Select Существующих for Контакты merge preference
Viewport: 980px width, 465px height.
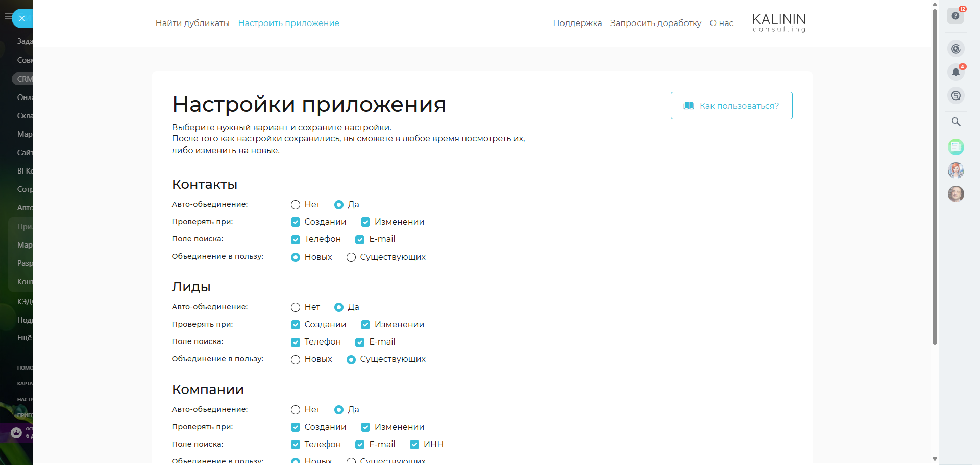[351, 257]
